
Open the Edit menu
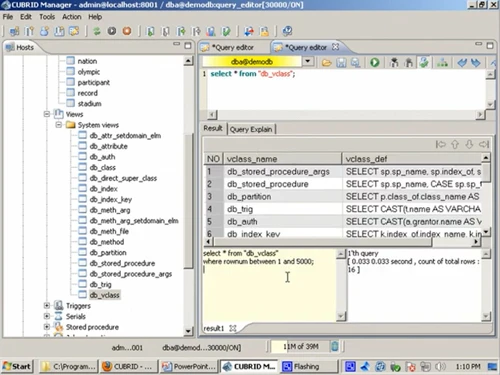[26, 17]
